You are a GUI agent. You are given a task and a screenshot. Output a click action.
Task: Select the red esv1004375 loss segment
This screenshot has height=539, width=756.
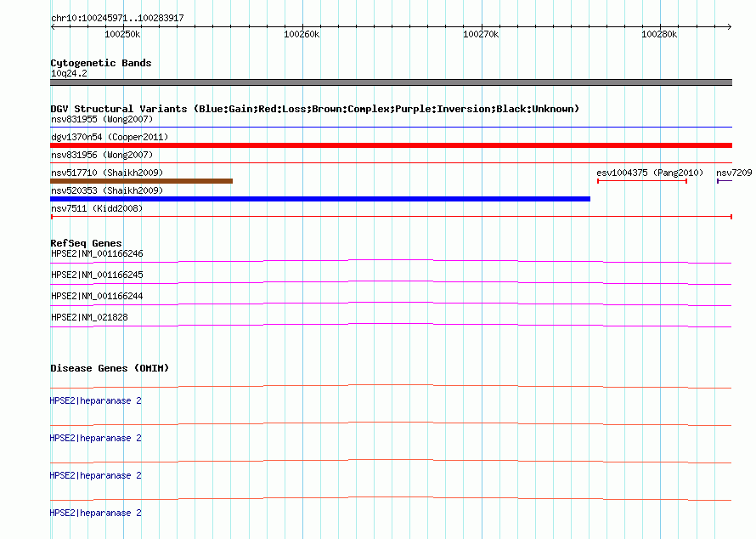642,181
